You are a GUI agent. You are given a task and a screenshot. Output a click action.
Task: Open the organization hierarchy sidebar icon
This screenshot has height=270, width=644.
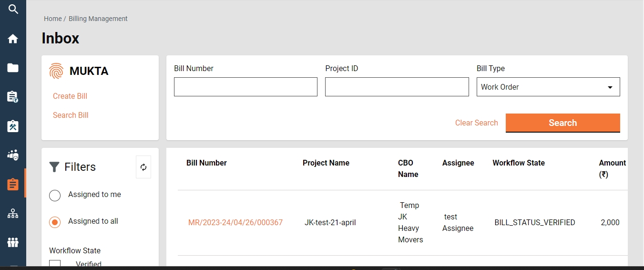13,213
